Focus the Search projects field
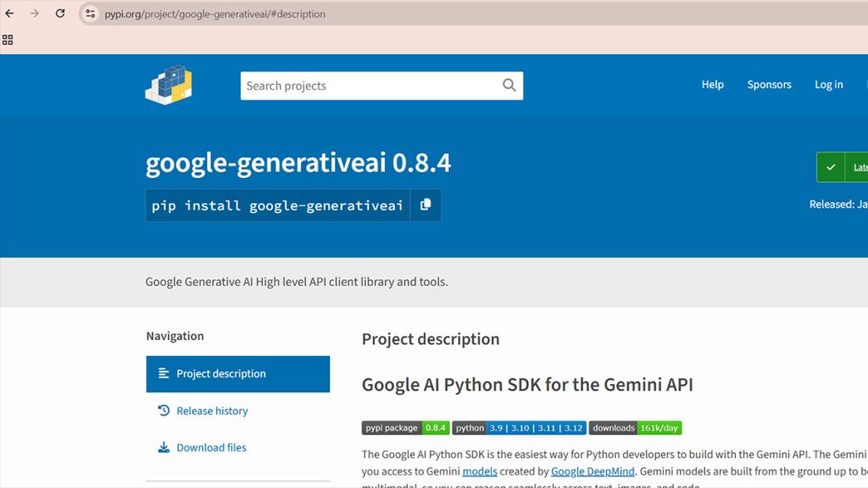The height and width of the screenshot is (488, 868). pyautogui.click(x=381, y=86)
